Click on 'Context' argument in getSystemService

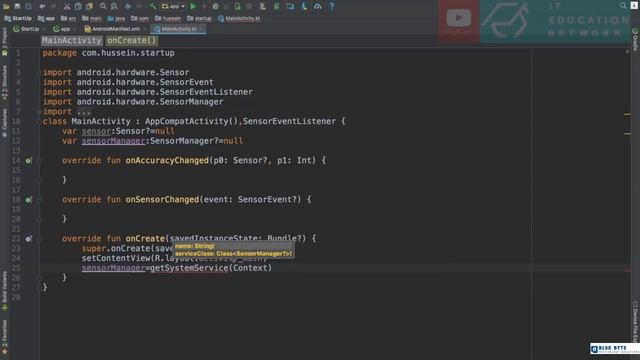pyautogui.click(x=250, y=268)
